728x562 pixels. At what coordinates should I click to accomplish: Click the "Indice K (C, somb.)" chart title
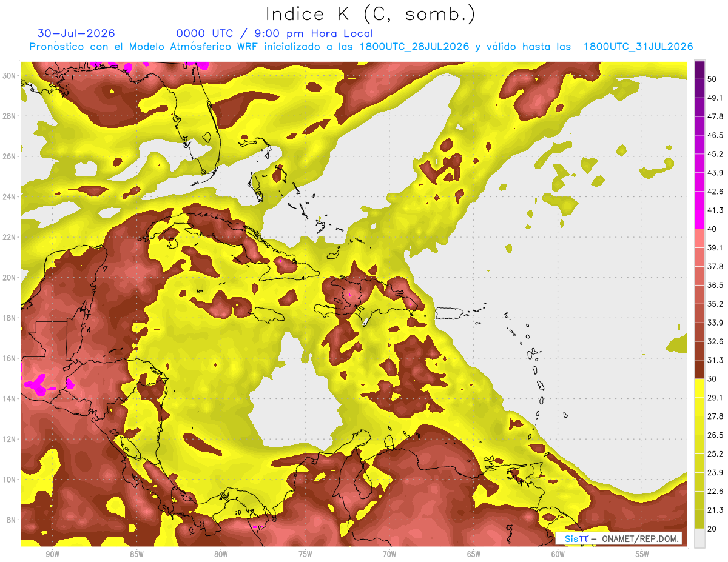pyautogui.click(x=370, y=14)
